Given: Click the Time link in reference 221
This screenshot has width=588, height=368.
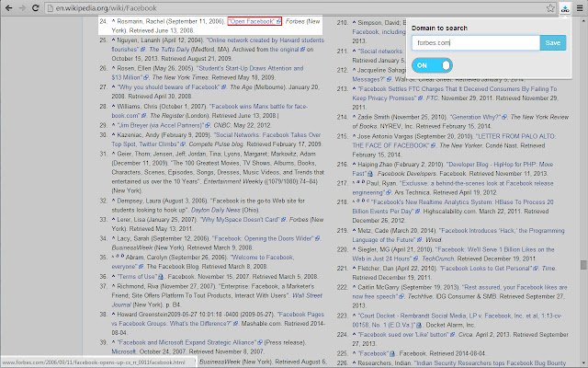Looking at the screenshot, I should pyautogui.click(x=548, y=269).
